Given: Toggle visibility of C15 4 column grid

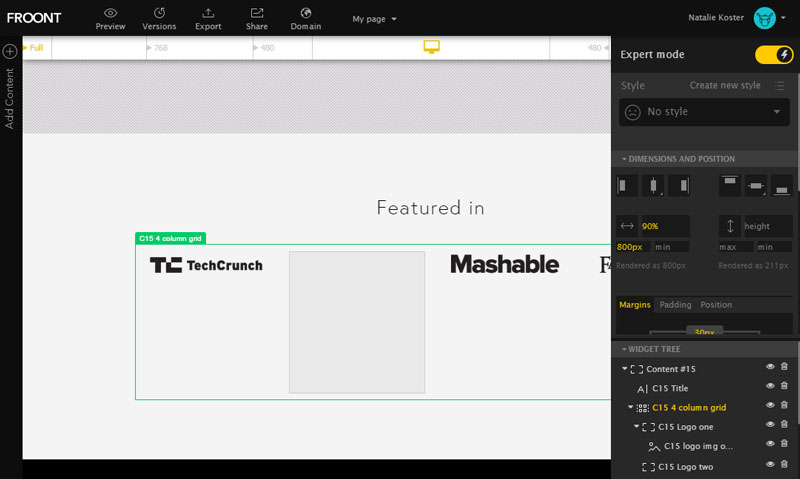Looking at the screenshot, I should 770,406.
